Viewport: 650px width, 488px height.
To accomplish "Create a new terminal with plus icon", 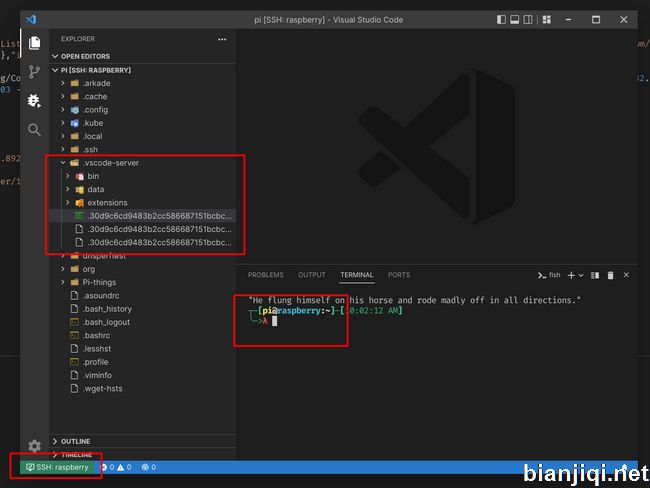I will (x=571, y=275).
